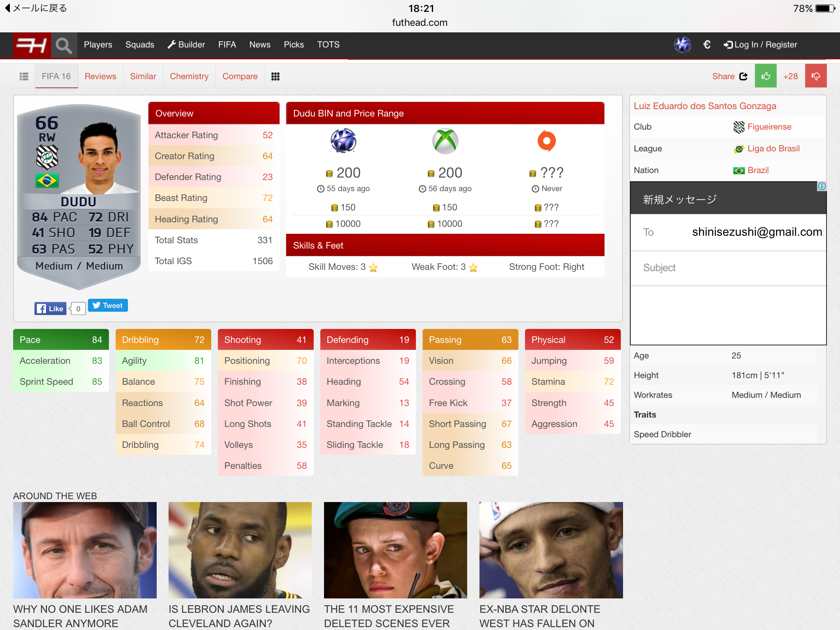
Task: Open the LeBron James article thumbnail
Action: click(240, 550)
